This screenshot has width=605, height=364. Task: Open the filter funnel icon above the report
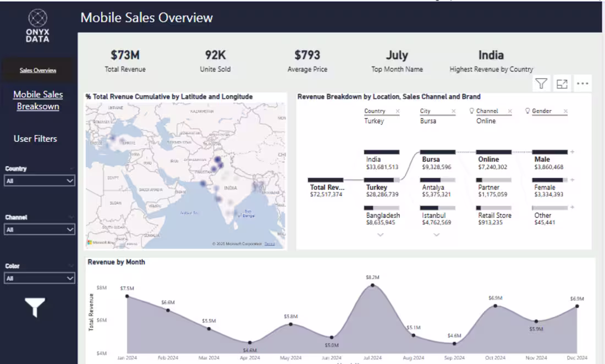click(x=542, y=83)
